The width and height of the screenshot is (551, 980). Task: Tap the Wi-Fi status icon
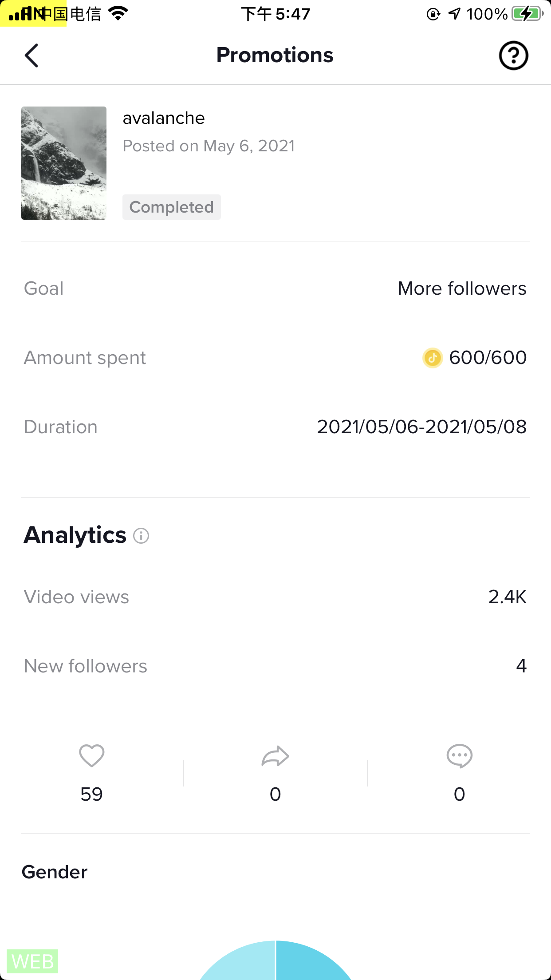point(118,14)
